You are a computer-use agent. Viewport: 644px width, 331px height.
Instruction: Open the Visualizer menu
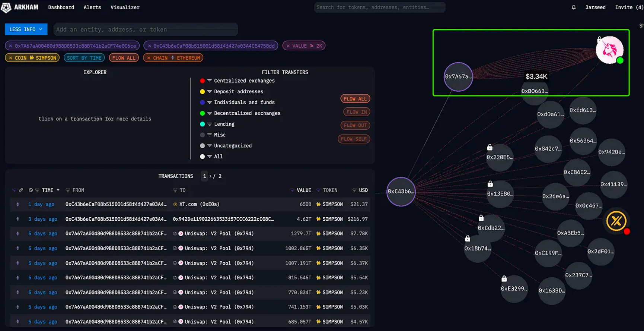[125, 7]
